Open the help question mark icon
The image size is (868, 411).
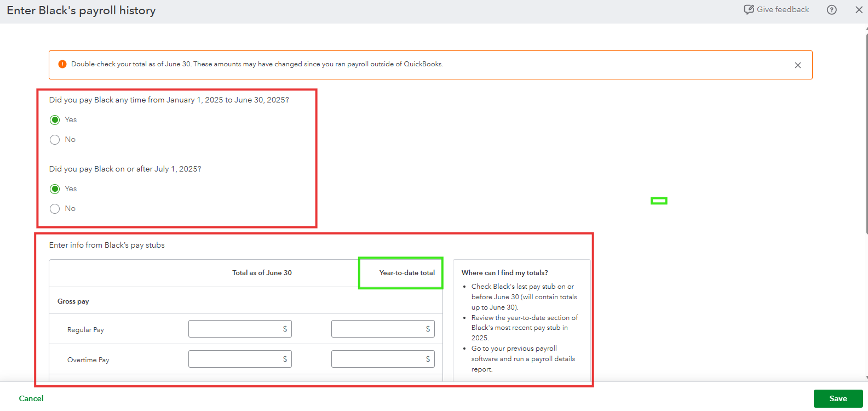pyautogui.click(x=832, y=10)
